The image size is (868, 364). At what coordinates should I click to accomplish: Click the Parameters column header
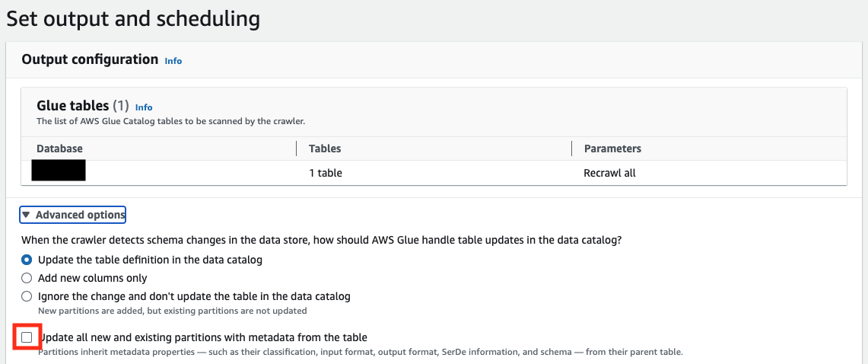(x=612, y=148)
